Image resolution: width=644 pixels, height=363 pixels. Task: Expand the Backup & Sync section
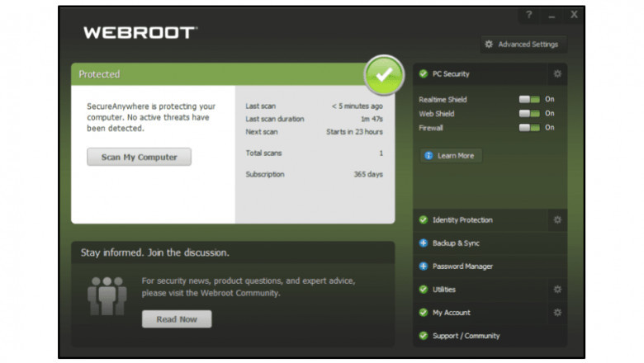(455, 243)
